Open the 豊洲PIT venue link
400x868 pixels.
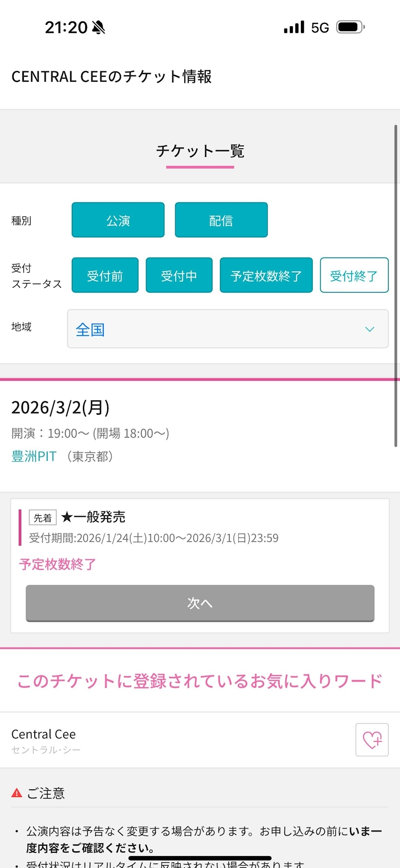34,457
